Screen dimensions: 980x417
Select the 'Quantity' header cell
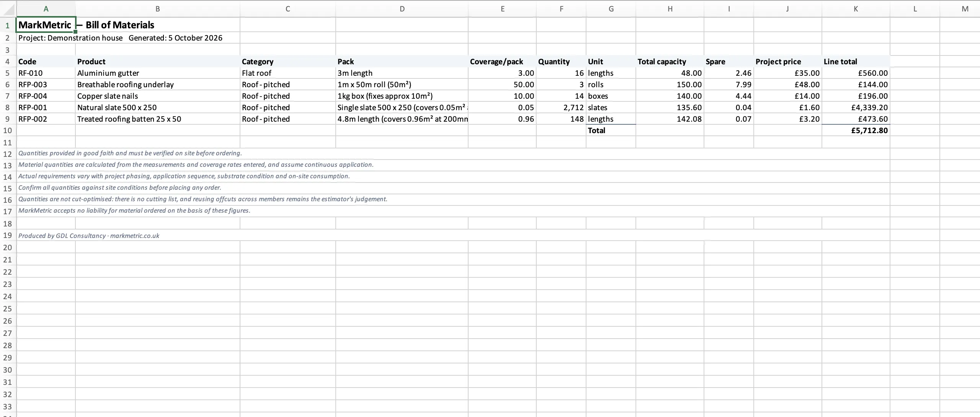pos(561,62)
